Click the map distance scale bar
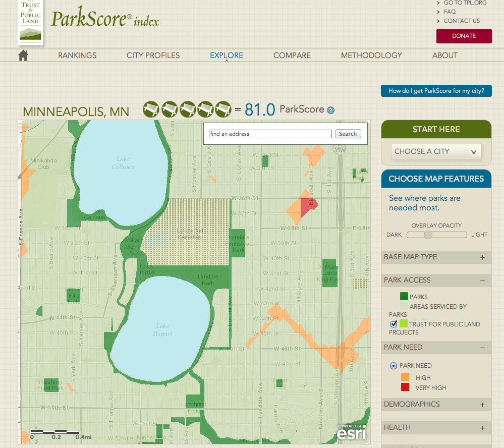Screen dimensions: 504x448 pos(55,432)
